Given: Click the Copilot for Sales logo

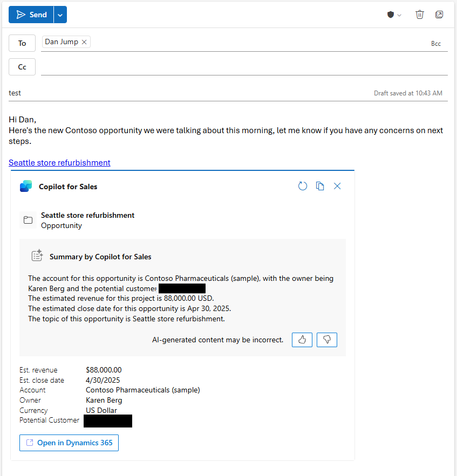Looking at the screenshot, I should coord(26,187).
